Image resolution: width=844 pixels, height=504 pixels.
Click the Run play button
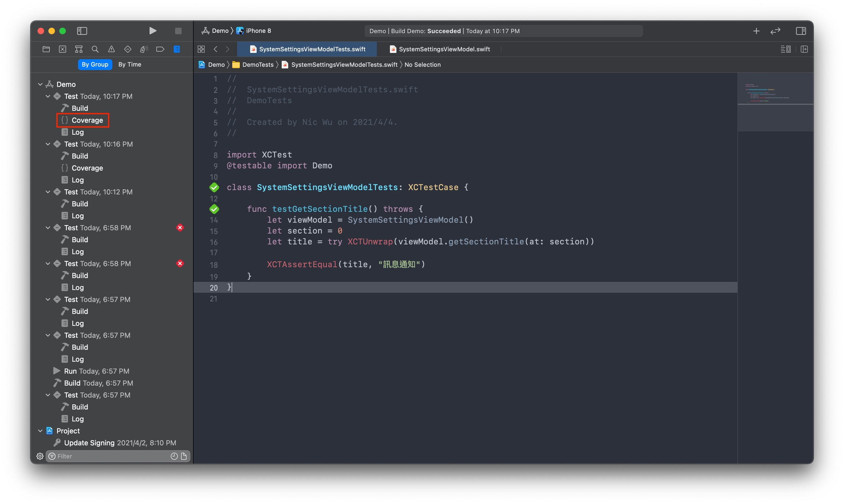(x=153, y=31)
